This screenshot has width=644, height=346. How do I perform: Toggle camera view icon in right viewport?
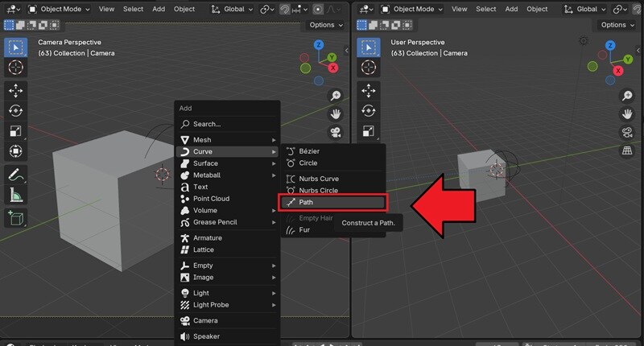click(x=627, y=132)
